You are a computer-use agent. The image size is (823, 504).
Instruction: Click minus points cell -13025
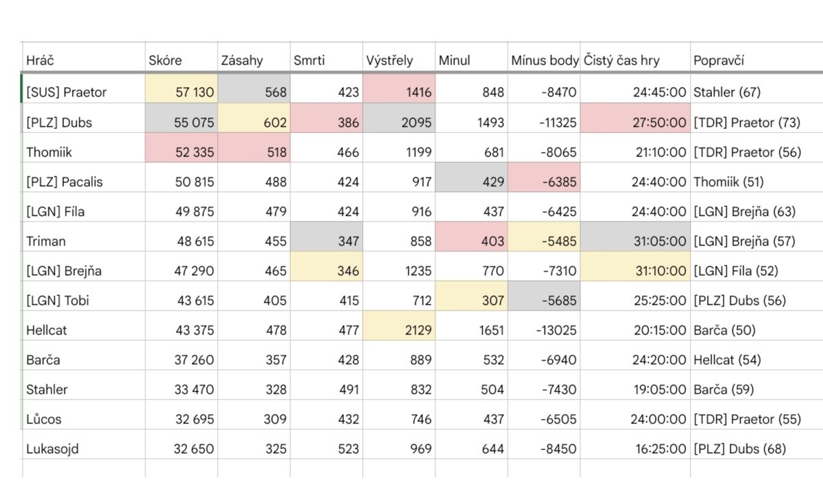(x=544, y=330)
